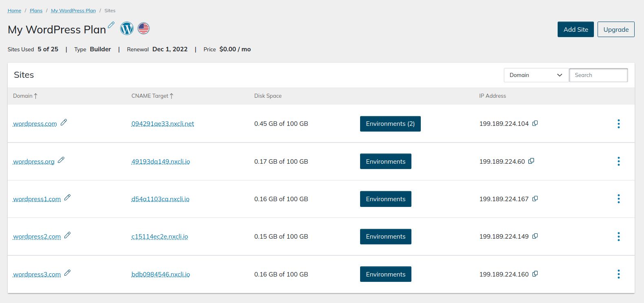The image size is (644, 303).
Task: Copy IP address 199.189.224.160
Action: [535, 274]
